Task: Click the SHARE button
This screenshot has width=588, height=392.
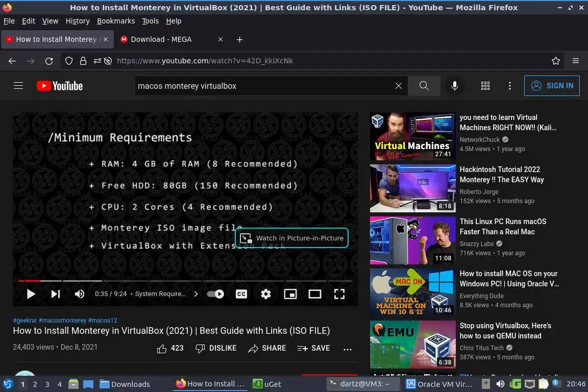Action: coord(267,349)
